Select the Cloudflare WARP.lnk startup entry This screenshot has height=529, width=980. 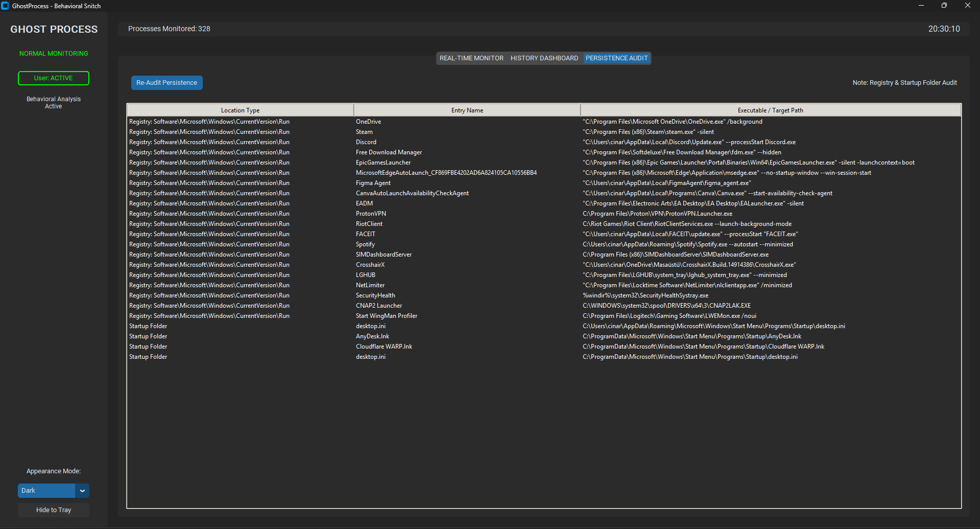(384, 347)
